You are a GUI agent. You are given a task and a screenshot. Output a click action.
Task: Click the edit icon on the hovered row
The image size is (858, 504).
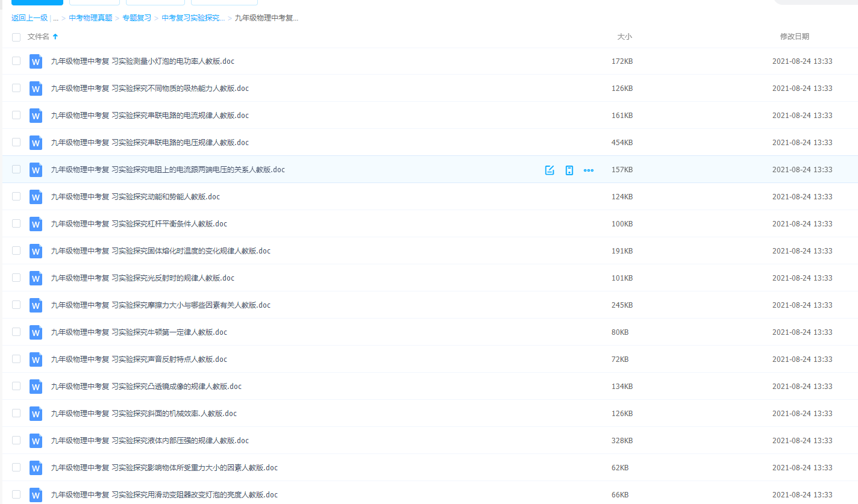(550, 170)
